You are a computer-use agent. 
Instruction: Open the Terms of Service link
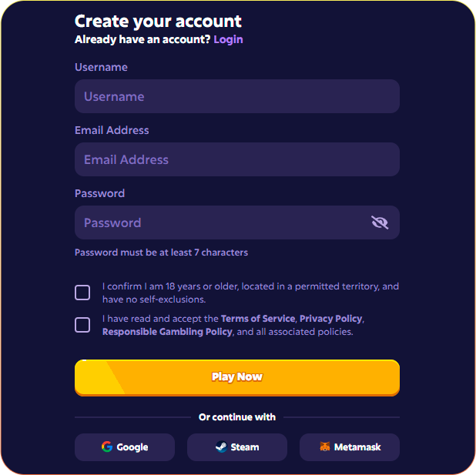[258, 319]
